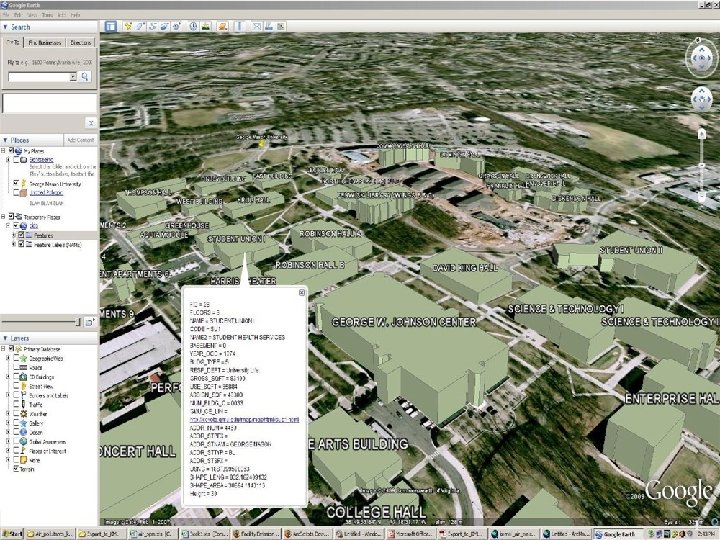
Task: Click the View in Google Maps icon
Action: pyautogui.click(x=281, y=27)
